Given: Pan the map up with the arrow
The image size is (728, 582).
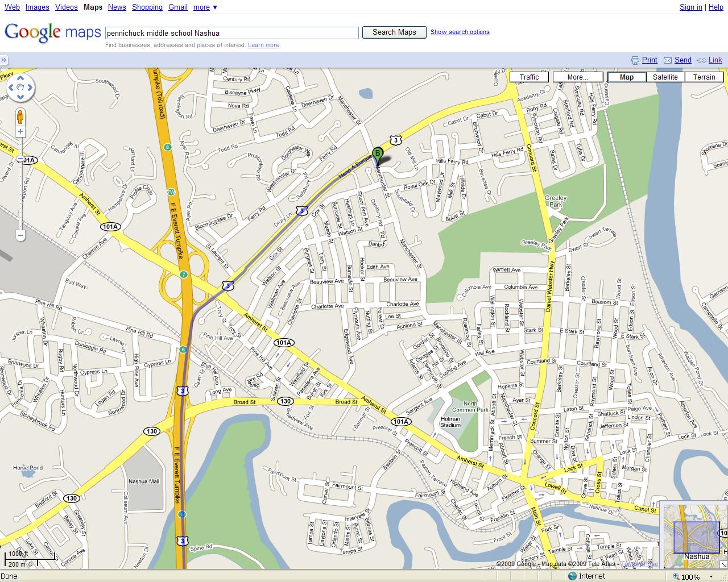Looking at the screenshot, I should [x=20, y=78].
